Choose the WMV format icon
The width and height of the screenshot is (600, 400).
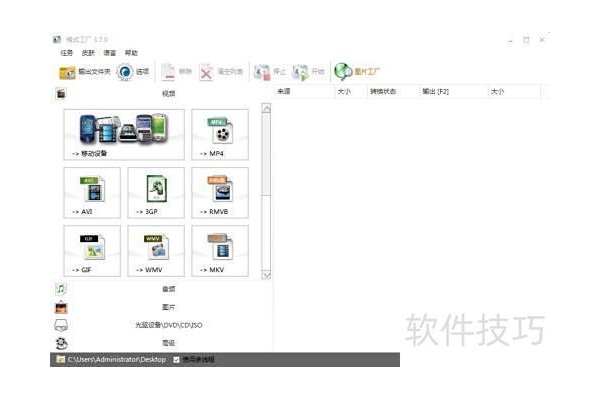(155, 249)
